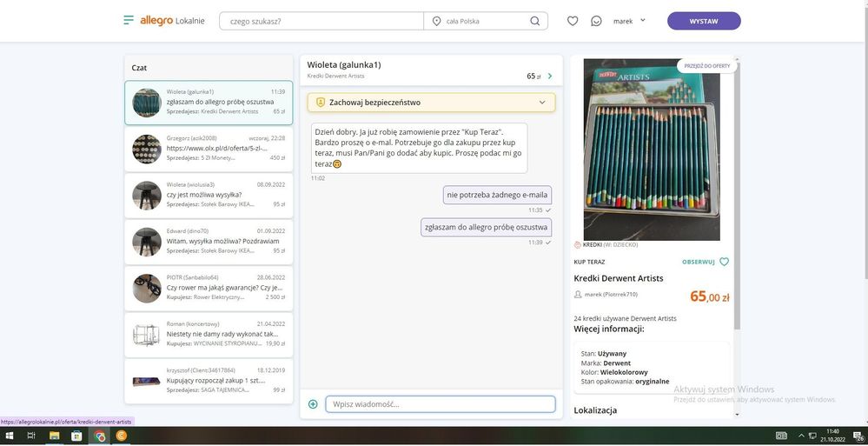
Task: Click the Kredki Derwent Artists product photo
Action: click(x=652, y=150)
